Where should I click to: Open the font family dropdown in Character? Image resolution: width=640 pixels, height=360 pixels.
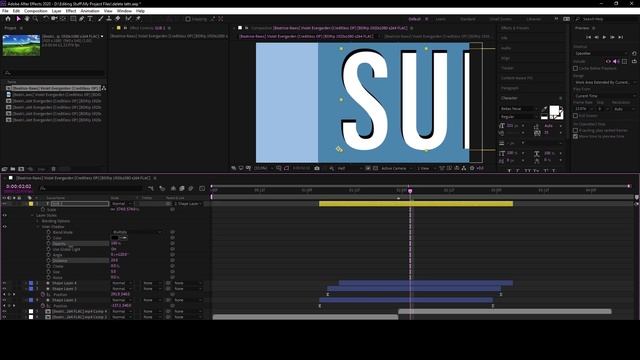(x=518, y=109)
